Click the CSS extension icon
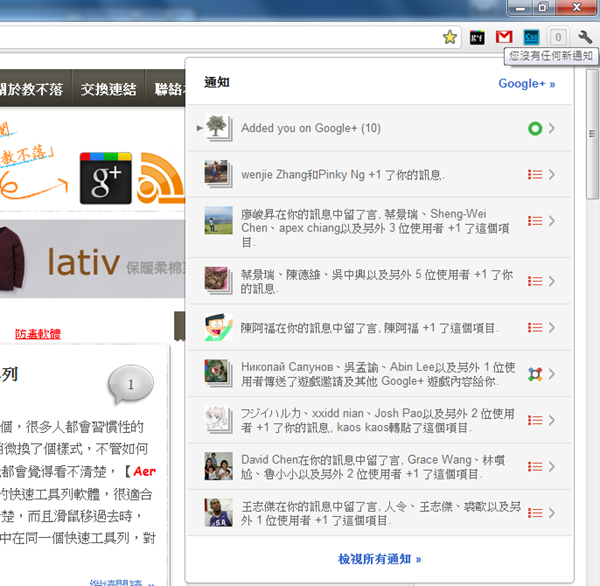The width and height of the screenshot is (600, 586). tap(532, 37)
